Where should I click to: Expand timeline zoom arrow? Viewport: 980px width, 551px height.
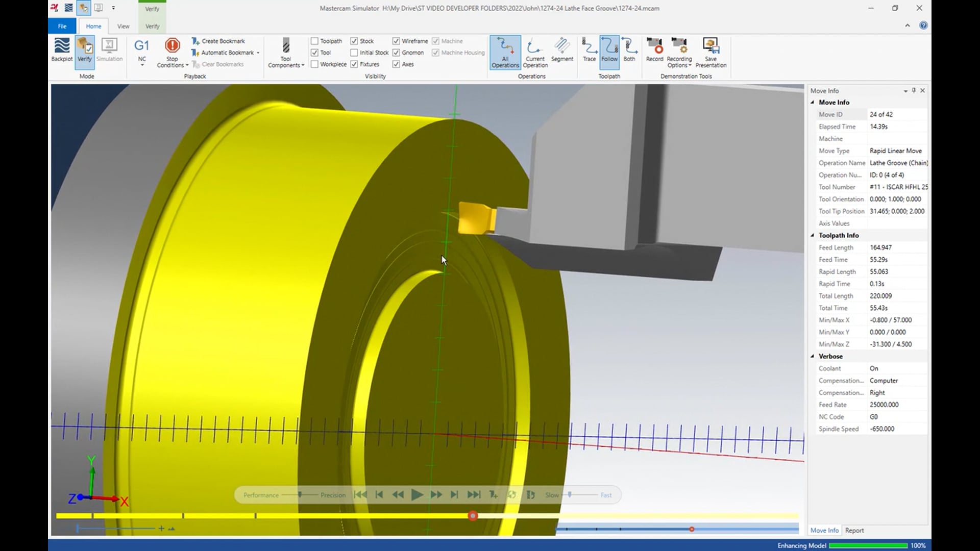tap(171, 529)
